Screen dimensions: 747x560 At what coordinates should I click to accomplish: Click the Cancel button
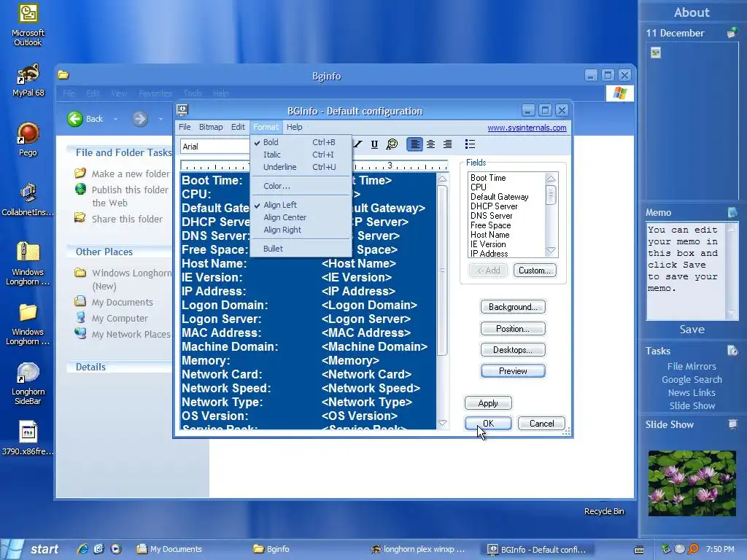click(x=542, y=424)
